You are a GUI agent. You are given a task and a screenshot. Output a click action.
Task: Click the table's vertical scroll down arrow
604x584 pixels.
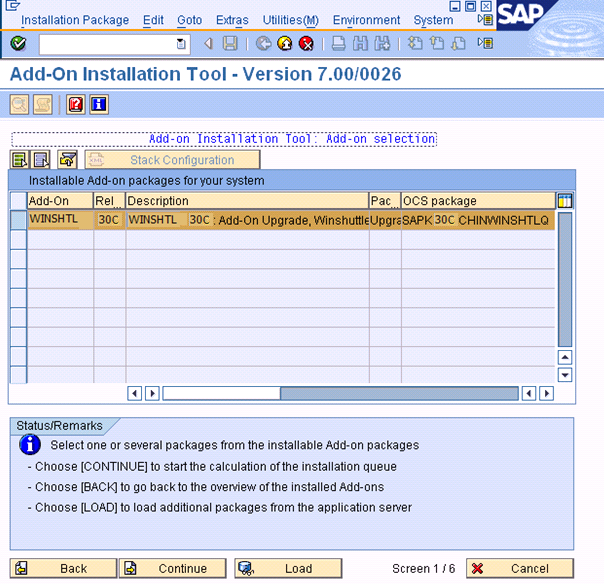pos(565,375)
